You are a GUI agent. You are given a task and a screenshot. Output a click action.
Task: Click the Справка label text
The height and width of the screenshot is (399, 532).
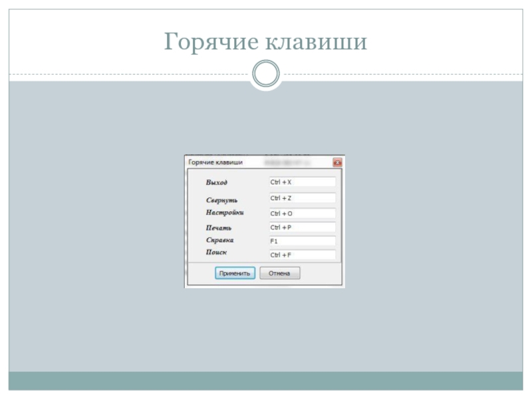(219, 240)
